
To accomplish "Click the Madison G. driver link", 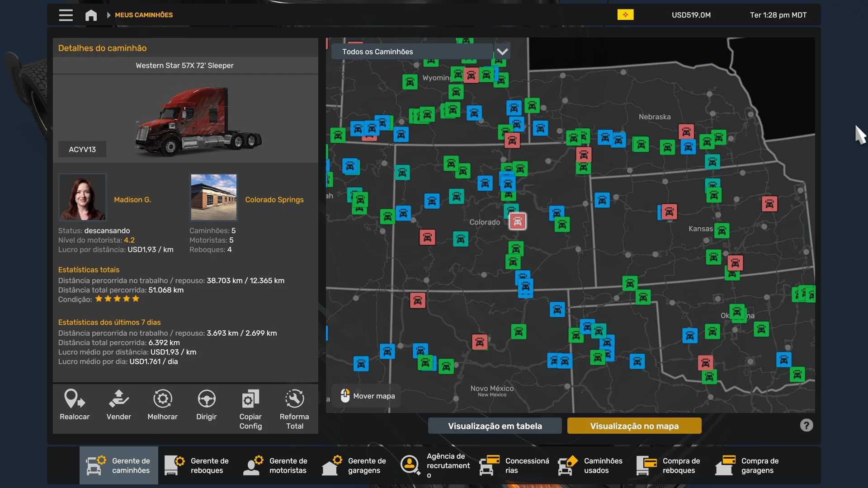I will coord(132,200).
